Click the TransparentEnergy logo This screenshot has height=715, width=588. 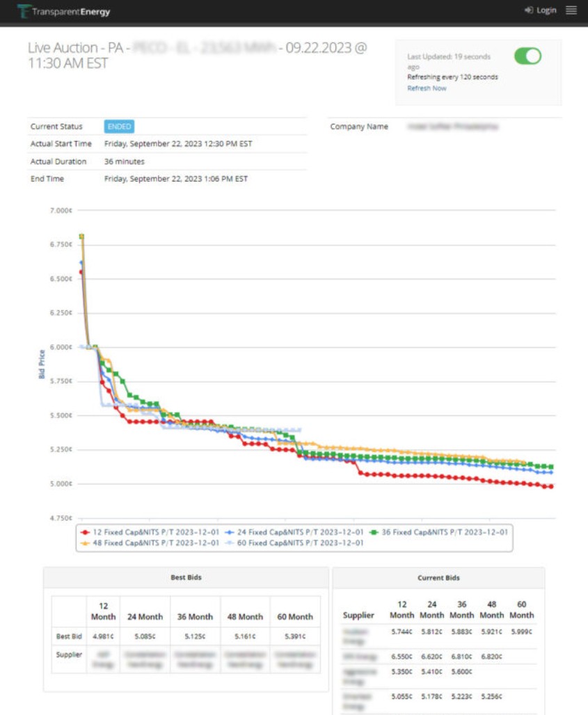point(63,11)
